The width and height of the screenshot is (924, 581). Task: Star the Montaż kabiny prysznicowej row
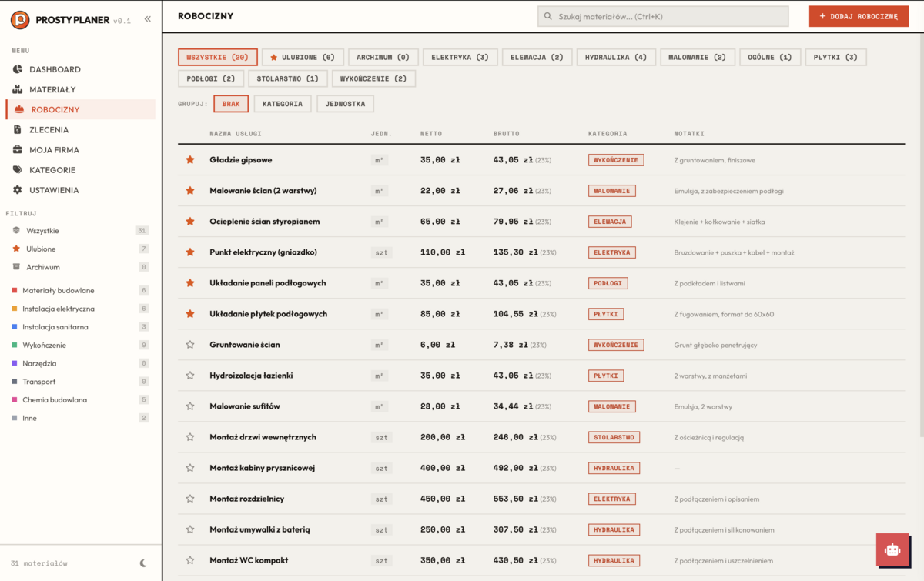[x=190, y=468]
